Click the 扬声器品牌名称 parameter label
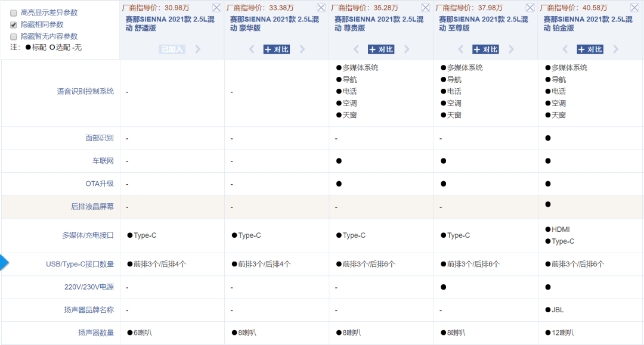644x345 pixels. pos(89,310)
